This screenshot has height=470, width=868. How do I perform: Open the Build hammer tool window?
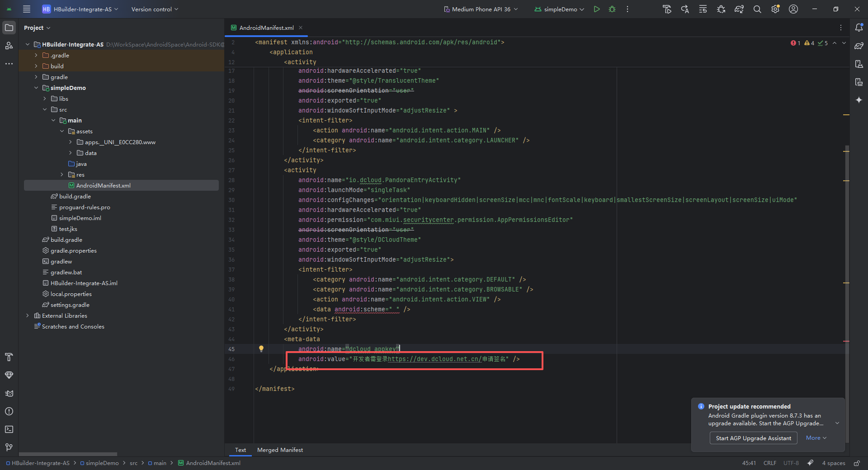(x=9, y=357)
